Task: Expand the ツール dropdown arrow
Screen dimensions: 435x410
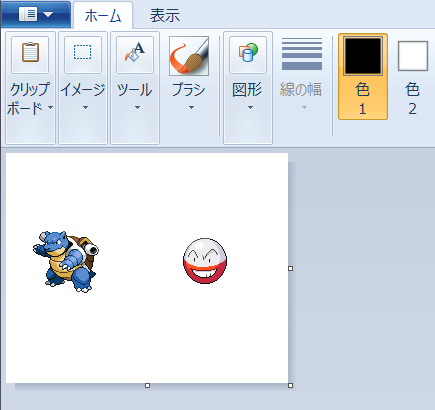Action: (x=137, y=107)
